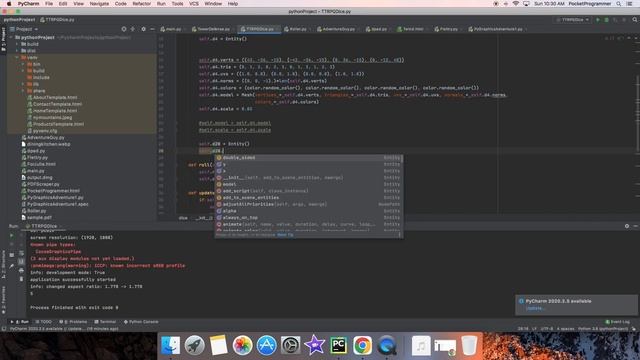Viewport: 640px width, 360px height.
Task: Select double_sided in the completion list
Action: click(x=309, y=158)
